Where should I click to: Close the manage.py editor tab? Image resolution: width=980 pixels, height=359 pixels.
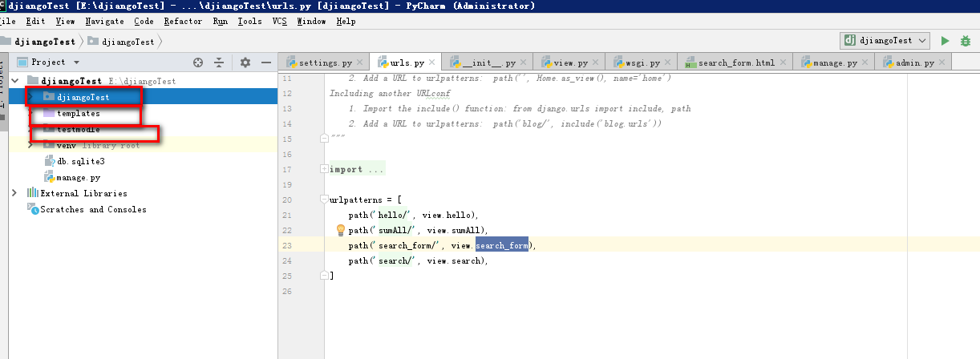pyautogui.click(x=865, y=63)
